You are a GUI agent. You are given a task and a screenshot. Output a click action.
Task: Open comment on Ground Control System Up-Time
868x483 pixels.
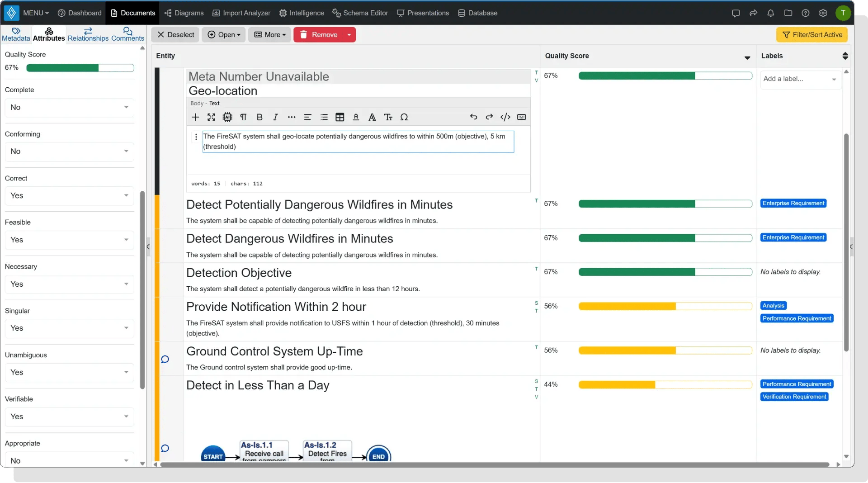pyautogui.click(x=165, y=360)
